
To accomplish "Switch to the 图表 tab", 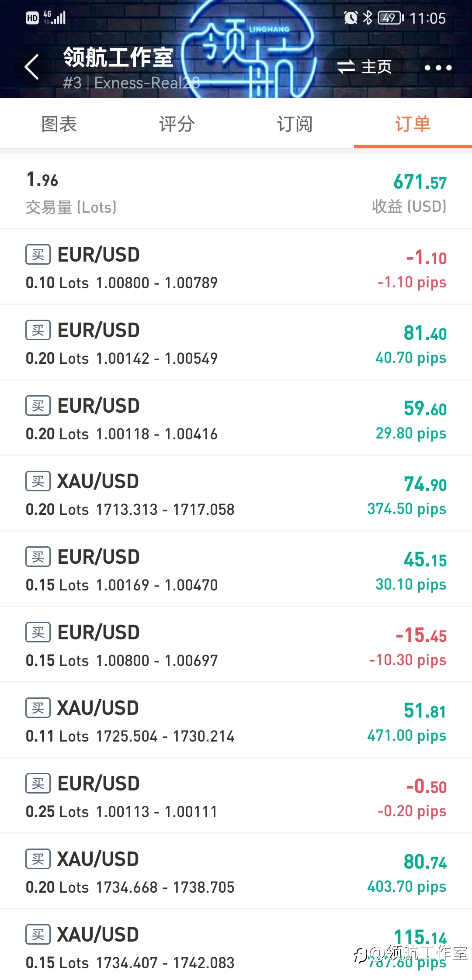I will coord(59,124).
